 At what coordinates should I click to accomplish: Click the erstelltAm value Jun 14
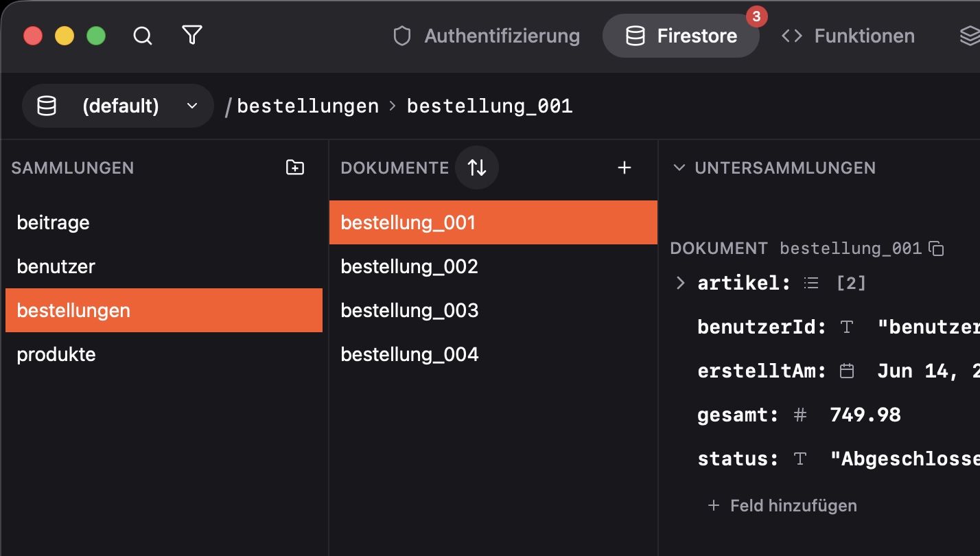click(x=929, y=371)
